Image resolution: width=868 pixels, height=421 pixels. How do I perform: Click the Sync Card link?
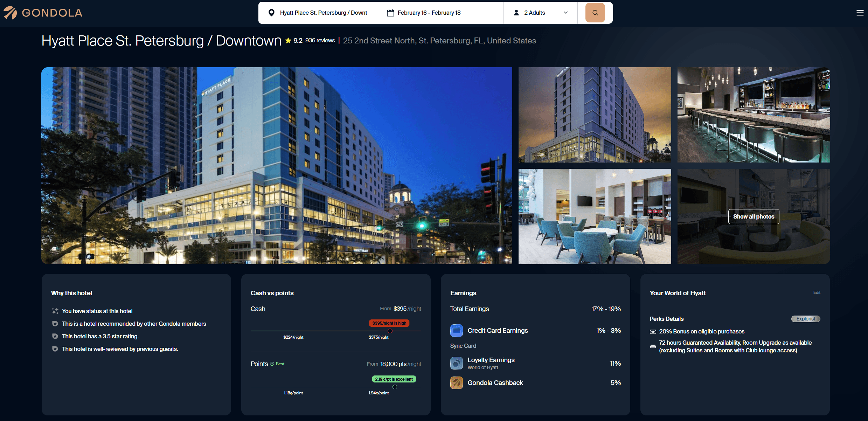pyautogui.click(x=463, y=346)
